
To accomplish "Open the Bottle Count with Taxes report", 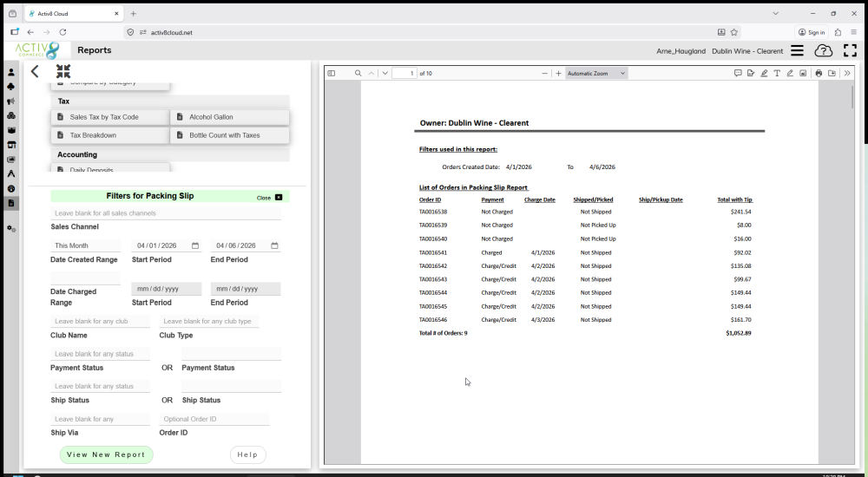I will pyautogui.click(x=230, y=135).
